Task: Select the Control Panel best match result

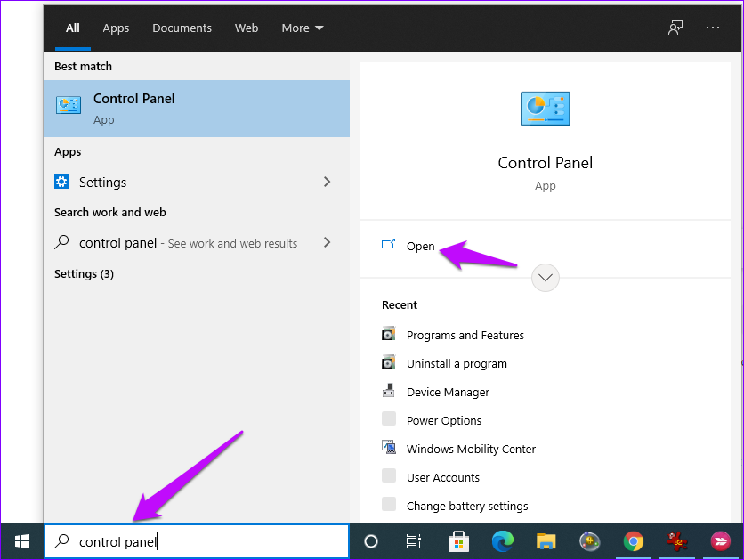Action: coord(197,109)
